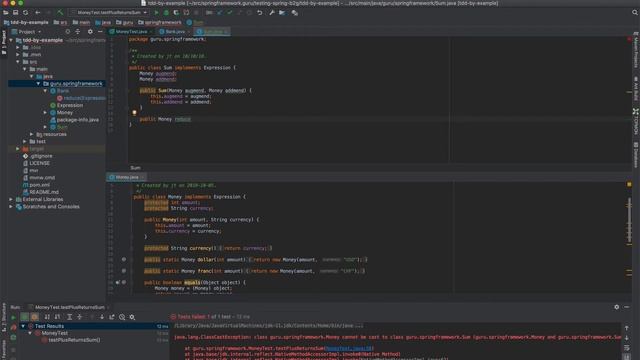This screenshot has width=640, height=360.
Task: Click the Collapse All icon in Project panel
Action: [78, 31]
